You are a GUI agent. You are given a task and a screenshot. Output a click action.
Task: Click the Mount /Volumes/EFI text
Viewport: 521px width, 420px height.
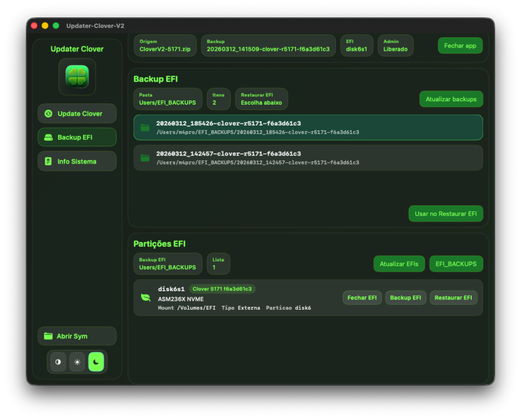[187, 308]
